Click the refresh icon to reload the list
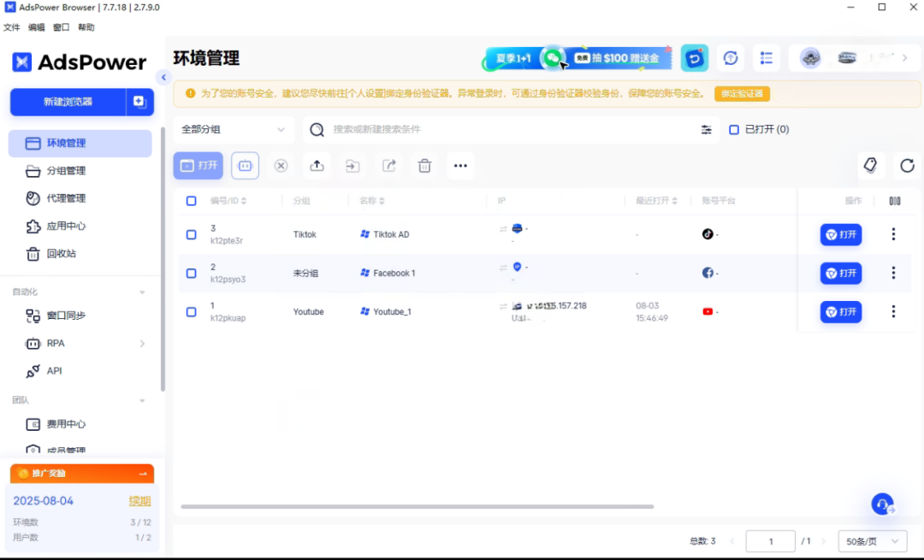This screenshot has width=924, height=560. click(907, 167)
